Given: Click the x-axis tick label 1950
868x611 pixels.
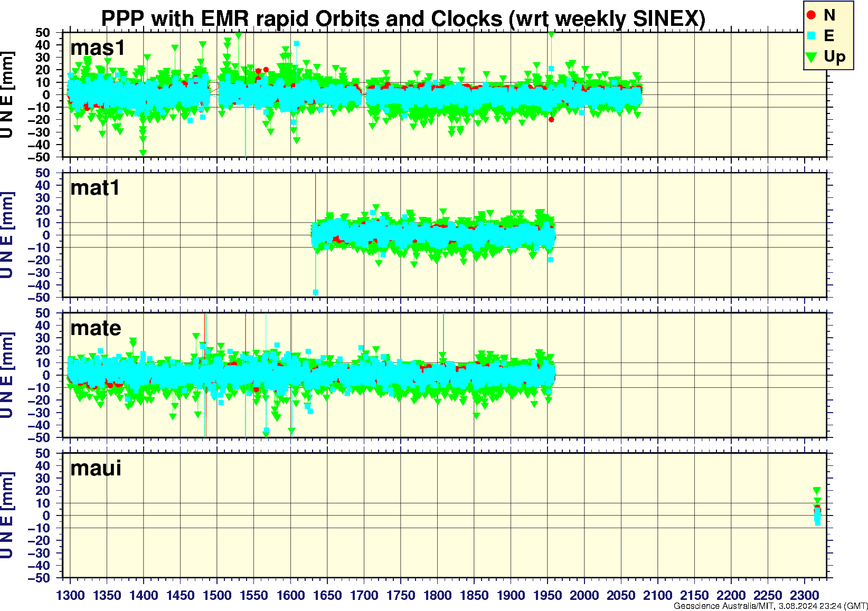Looking at the screenshot, I should click(548, 595).
